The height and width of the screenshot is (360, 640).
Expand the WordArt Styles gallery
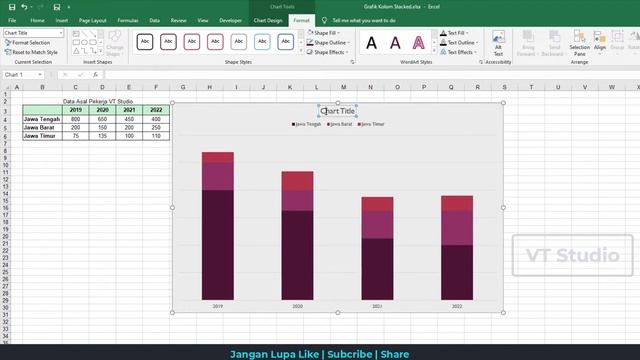(x=434, y=51)
